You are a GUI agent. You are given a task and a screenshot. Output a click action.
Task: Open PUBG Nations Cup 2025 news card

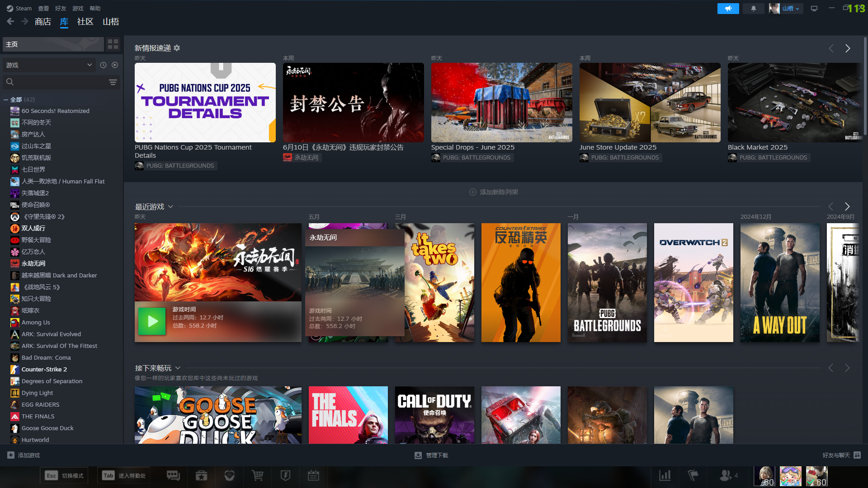(x=205, y=103)
